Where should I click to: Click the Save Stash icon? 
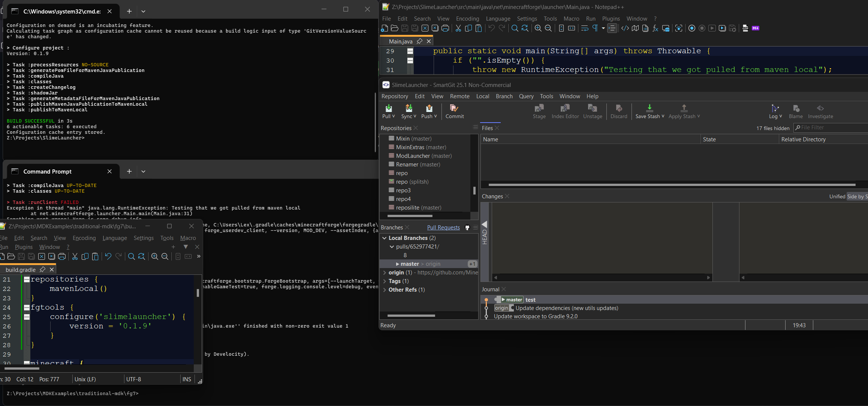[x=649, y=109]
